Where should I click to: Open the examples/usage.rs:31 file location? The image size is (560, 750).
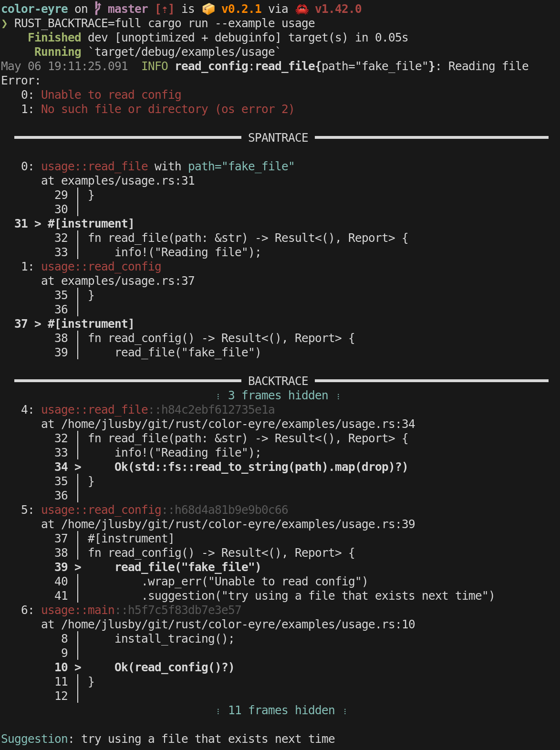[128, 181]
